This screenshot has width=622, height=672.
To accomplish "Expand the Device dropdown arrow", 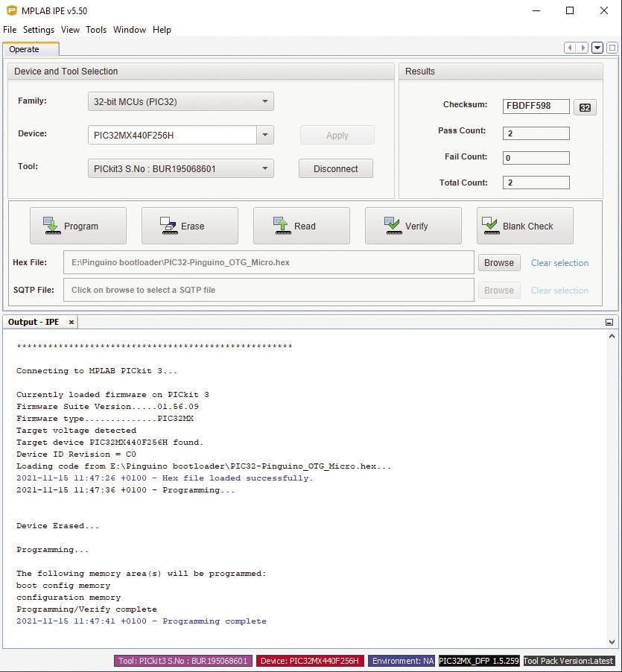I will click(x=265, y=135).
